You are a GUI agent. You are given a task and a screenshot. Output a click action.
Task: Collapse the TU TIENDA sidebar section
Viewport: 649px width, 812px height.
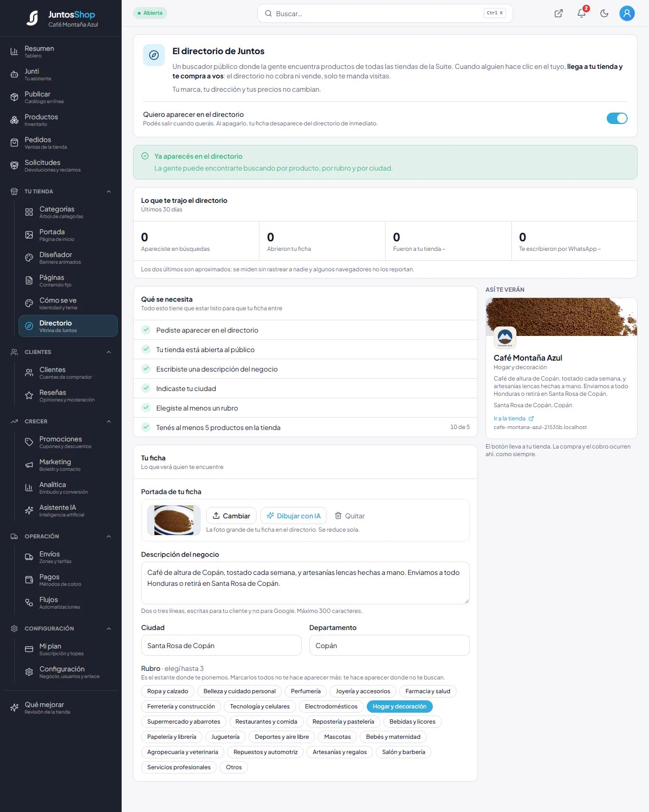click(61, 191)
